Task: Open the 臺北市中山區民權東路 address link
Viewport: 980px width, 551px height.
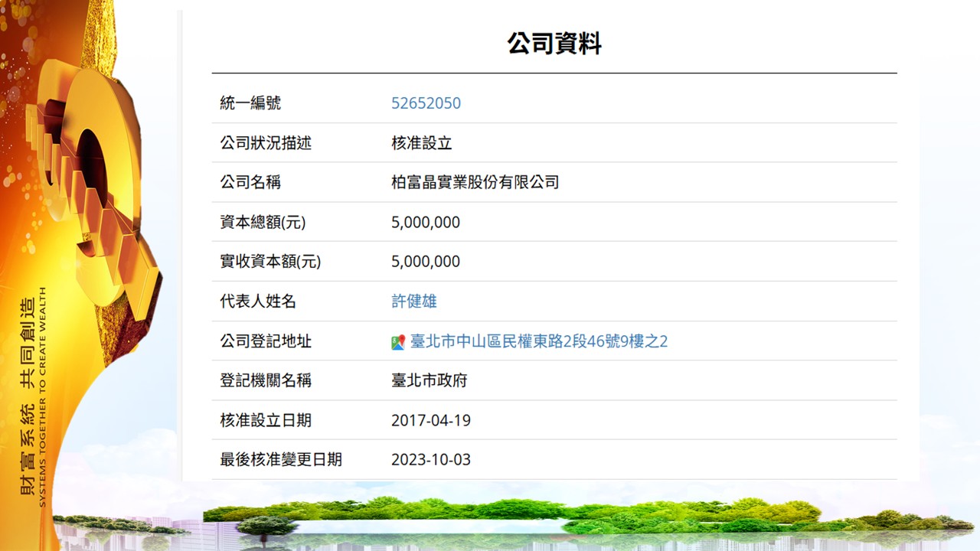Action: coord(538,341)
